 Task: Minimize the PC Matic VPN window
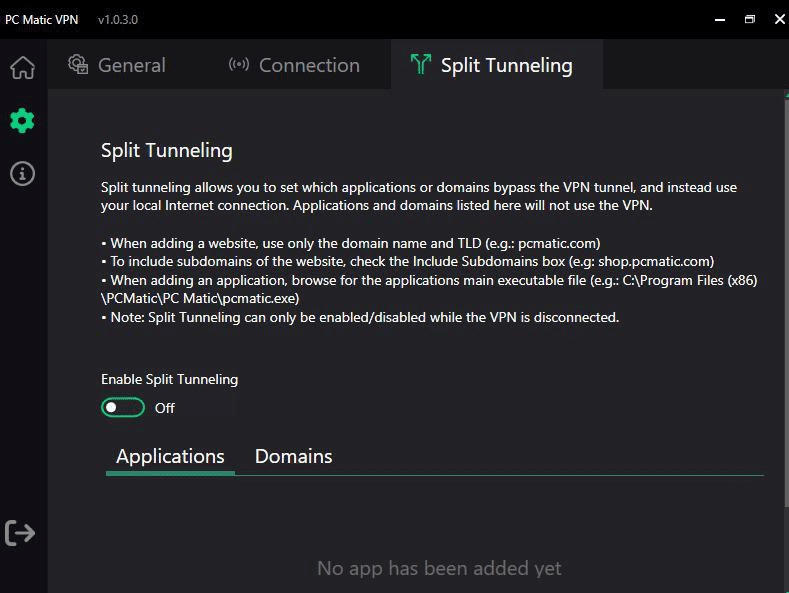[720, 20]
